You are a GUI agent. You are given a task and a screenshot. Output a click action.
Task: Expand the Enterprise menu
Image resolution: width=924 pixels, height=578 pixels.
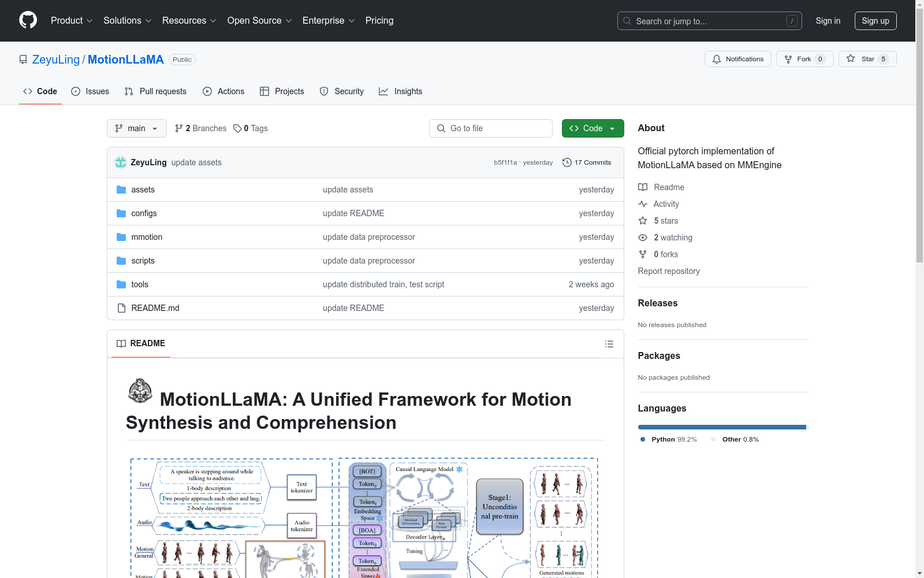(329, 20)
